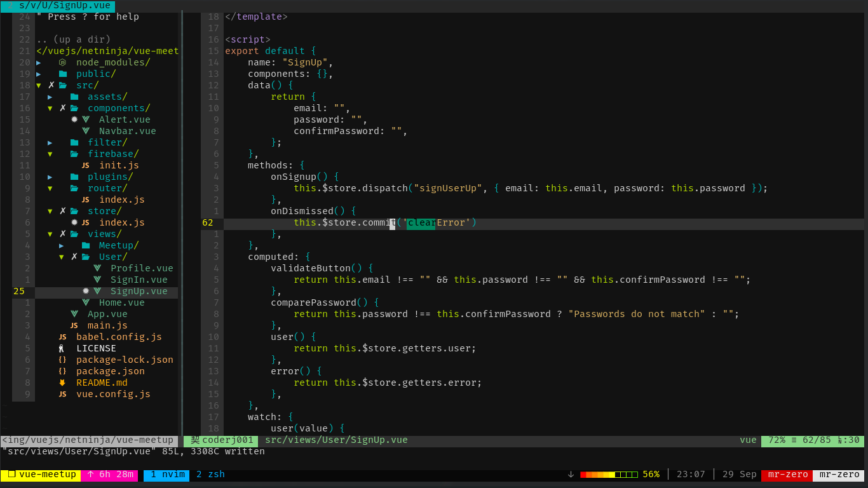Expand the Meetup folder arrow
The width and height of the screenshot is (868, 488).
click(x=62, y=245)
